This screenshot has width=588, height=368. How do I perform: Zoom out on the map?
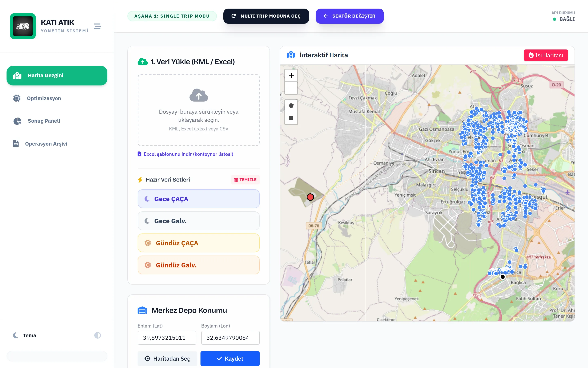tap(291, 88)
